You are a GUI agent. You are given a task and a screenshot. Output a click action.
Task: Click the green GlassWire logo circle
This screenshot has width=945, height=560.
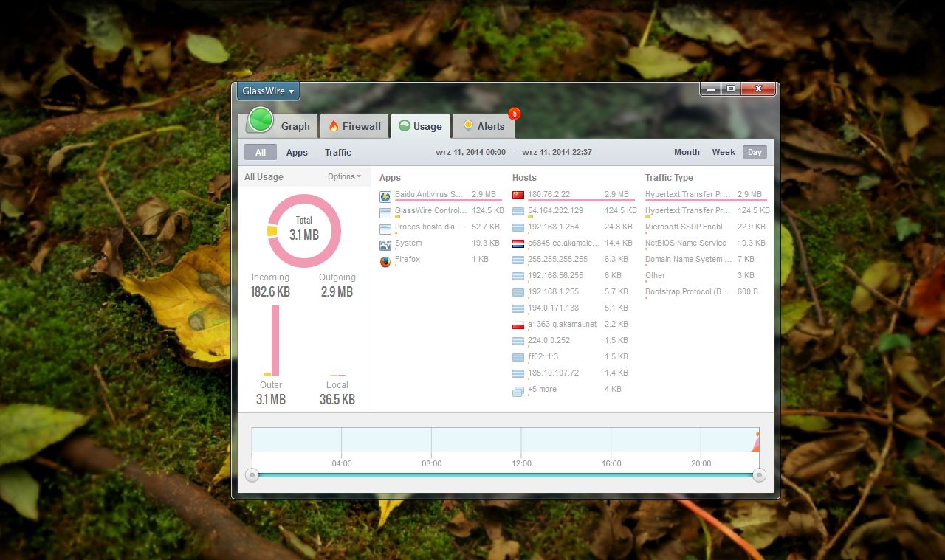[260, 120]
